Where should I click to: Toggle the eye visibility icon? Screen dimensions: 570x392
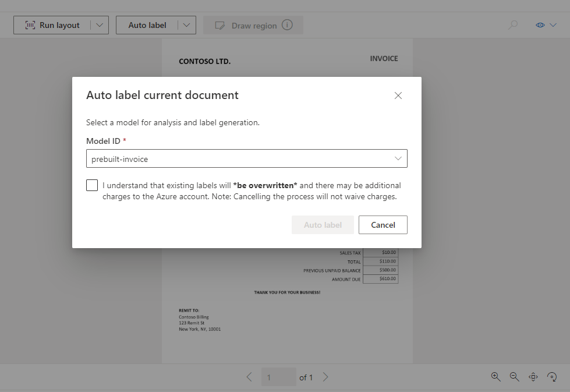[540, 25]
